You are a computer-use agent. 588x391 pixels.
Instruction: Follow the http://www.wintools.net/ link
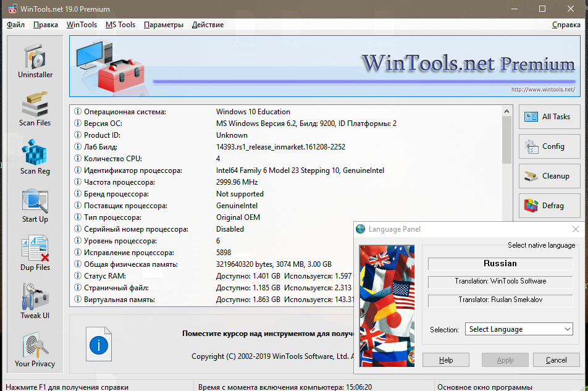(x=543, y=89)
